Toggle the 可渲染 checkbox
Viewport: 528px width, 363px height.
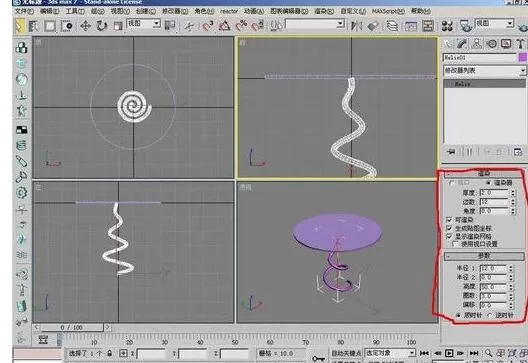pyautogui.click(x=449, y=220)
